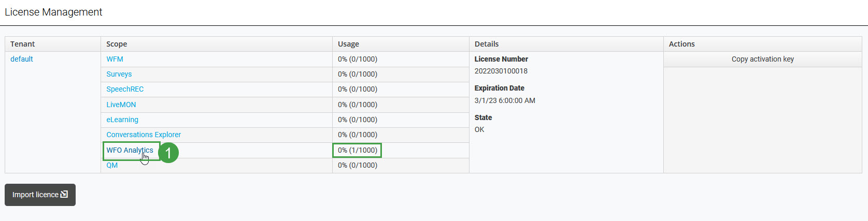Click the Usage column header
This screenshot has width=868, height=221.
click(x=348, y=44)
